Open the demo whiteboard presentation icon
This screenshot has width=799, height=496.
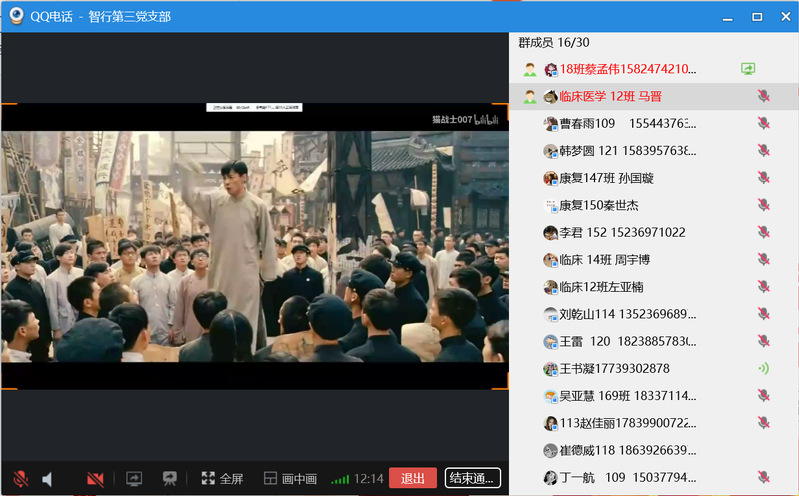coord(170,478)
